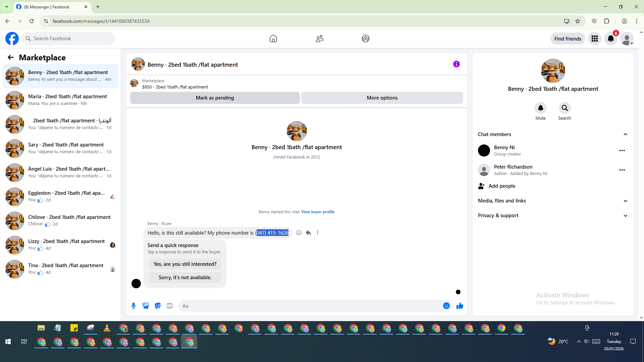Open the Facebook apps grid menu
The height and width of the screenshot is (362, 644).
(595, 39)
